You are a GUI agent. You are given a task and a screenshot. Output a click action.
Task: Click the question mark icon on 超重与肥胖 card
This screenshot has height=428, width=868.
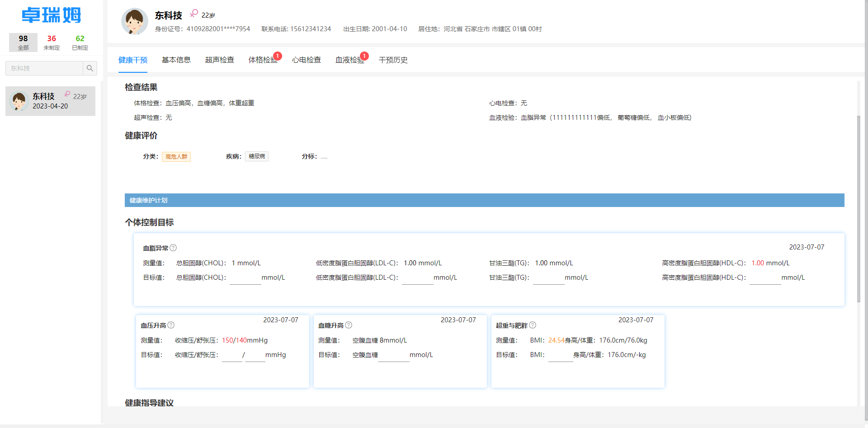coord(533,325)
